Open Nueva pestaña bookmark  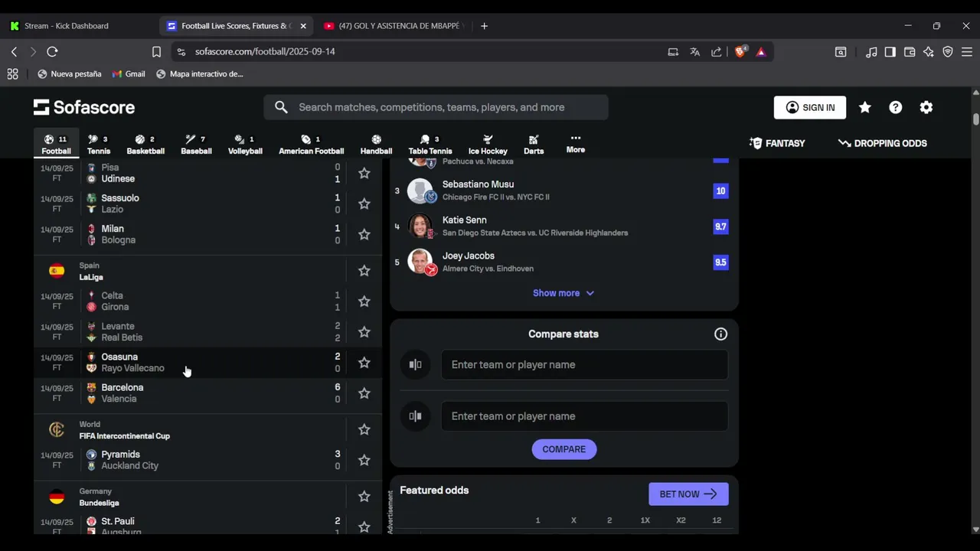click(x=70, y=74)
